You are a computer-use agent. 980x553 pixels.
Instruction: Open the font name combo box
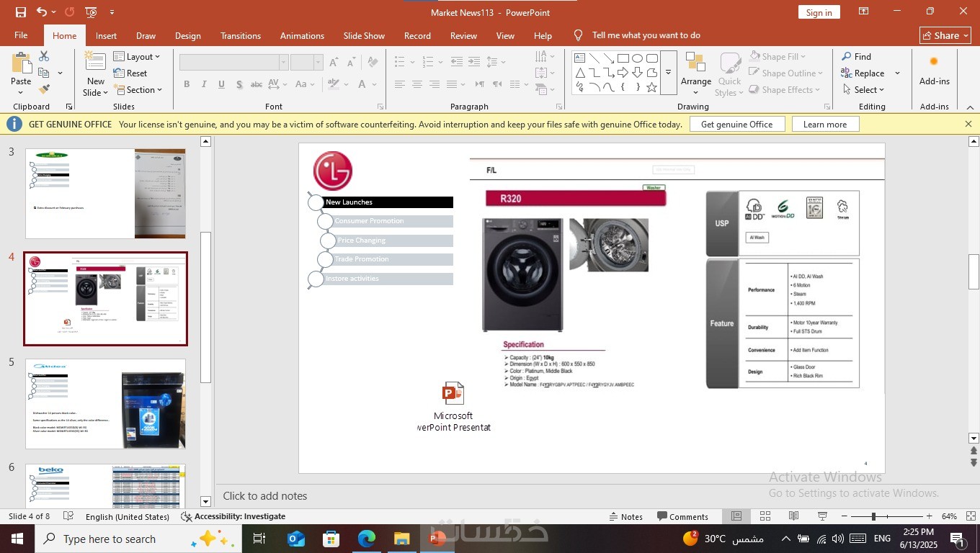tap(233, 63)
